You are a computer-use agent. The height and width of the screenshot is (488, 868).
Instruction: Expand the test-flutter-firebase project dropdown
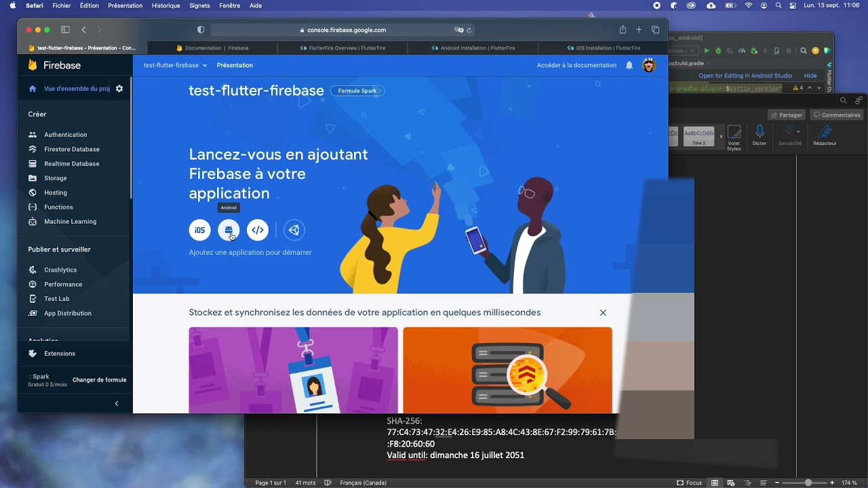coord(175,65)
